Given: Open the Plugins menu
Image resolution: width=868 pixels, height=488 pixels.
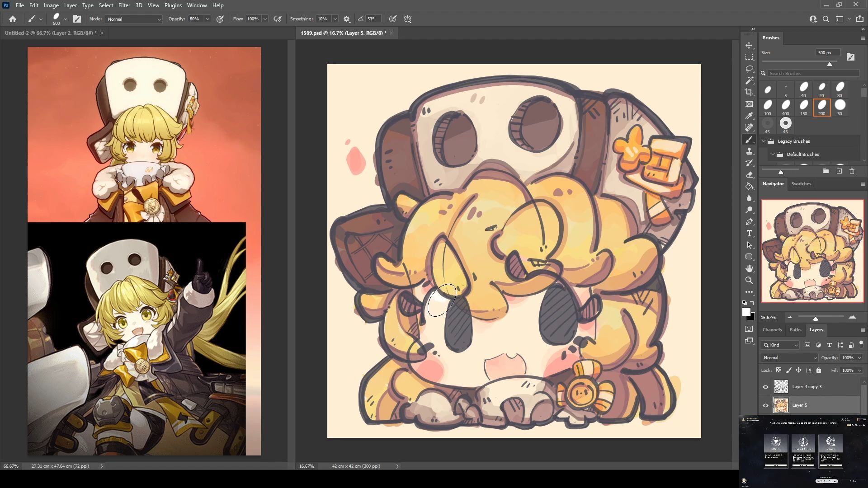Looking at the screenshot, I should pos(173,5).
